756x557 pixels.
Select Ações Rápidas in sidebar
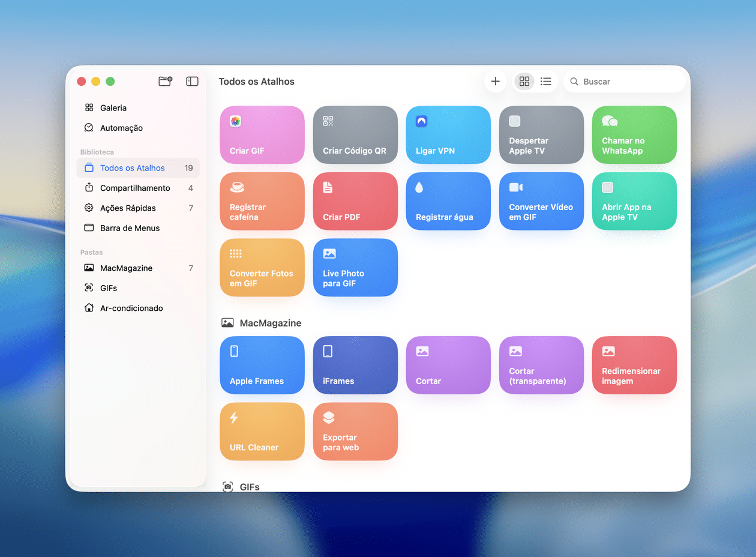pos(138,208)
